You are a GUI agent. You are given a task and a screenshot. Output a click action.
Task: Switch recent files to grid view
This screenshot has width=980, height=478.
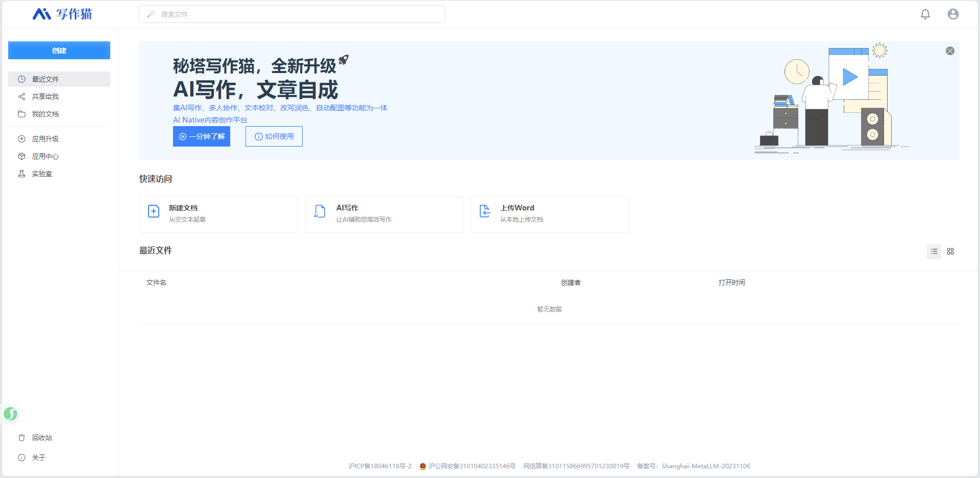[950, 251]
